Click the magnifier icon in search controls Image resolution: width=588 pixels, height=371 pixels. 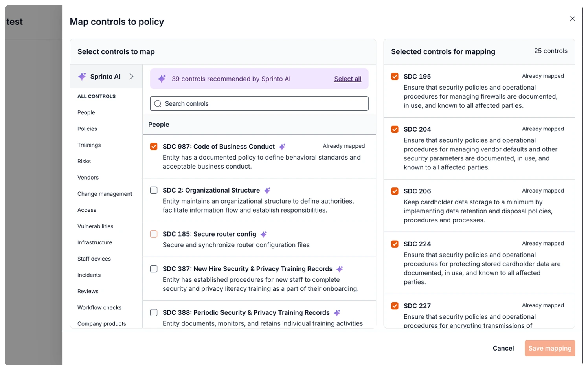158,104
